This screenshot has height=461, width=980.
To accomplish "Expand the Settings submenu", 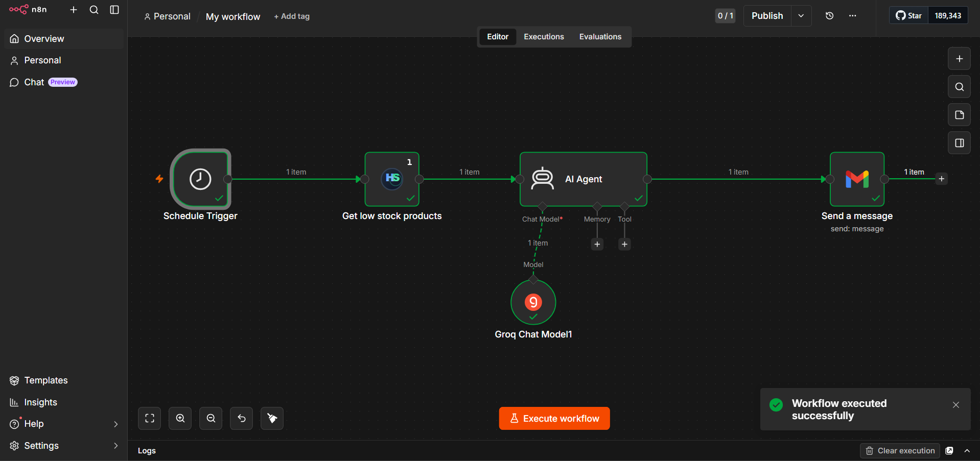I will pyautogui.click(x=116, y=446).
